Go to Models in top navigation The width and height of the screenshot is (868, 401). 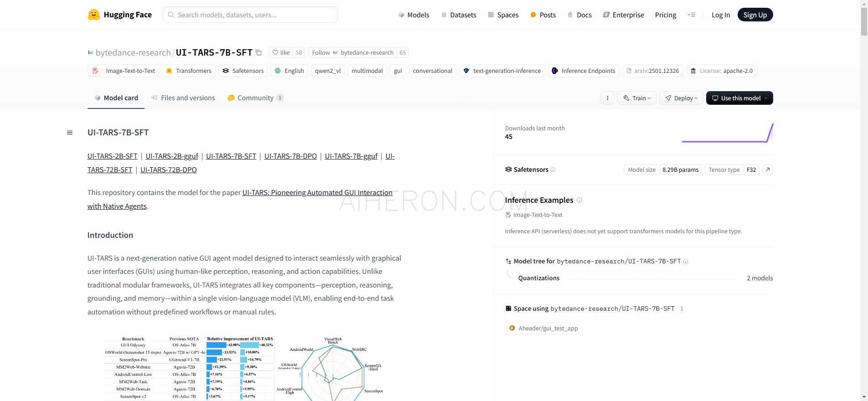pyautogui.click(x=413, y=15)
